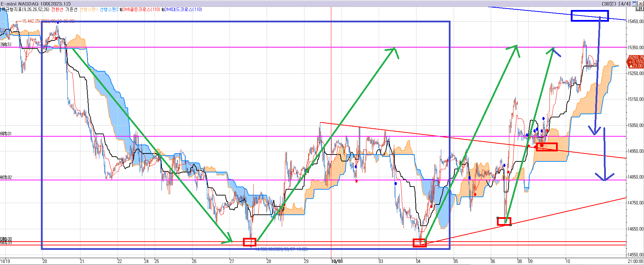Click the DMI데드크로스(110) legend text
Screen dimensions: 644x265
(183, 9)
